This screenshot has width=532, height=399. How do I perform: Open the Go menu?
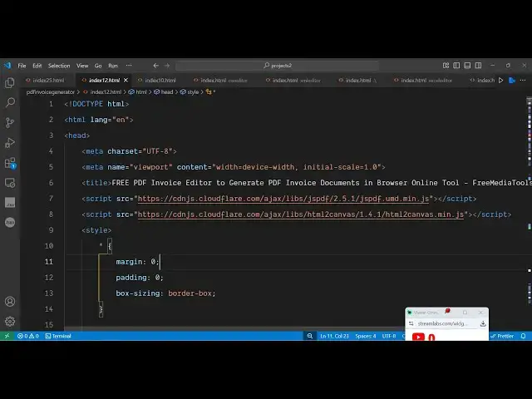pos(98,66)
